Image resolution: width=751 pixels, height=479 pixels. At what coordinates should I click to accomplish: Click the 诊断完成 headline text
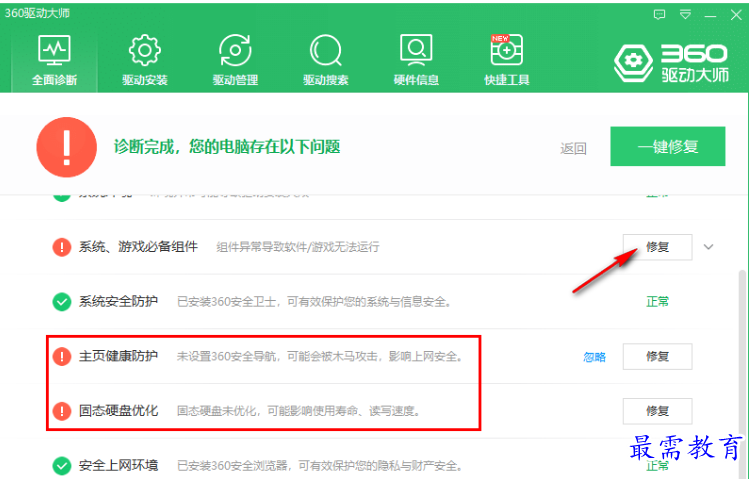[227, 147]
